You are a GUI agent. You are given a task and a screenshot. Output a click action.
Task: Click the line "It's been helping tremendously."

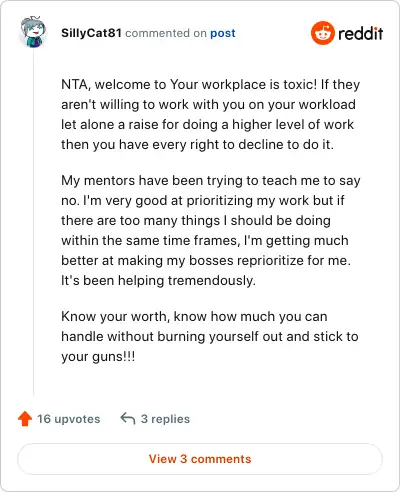click(x=158, y=281)
